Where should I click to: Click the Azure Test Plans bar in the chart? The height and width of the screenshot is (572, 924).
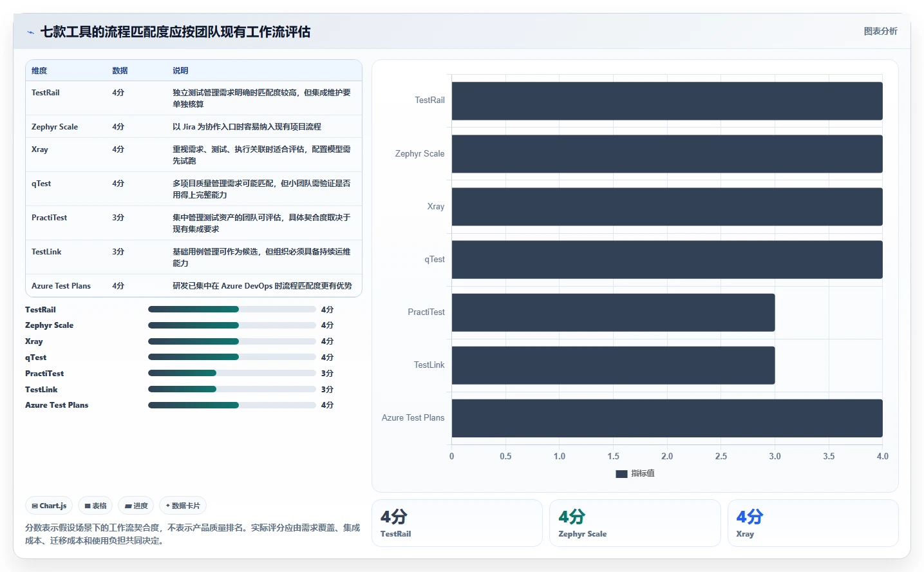tap(667, 418)
